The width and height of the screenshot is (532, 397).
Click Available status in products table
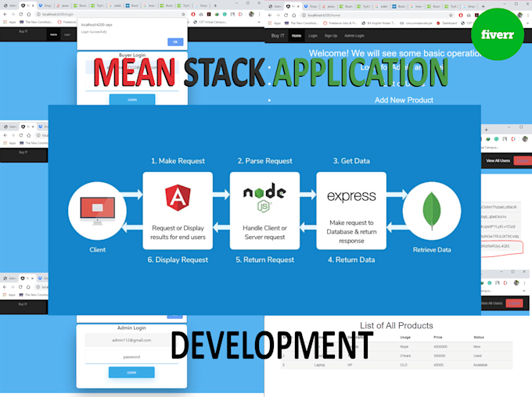tap(480, 365)
